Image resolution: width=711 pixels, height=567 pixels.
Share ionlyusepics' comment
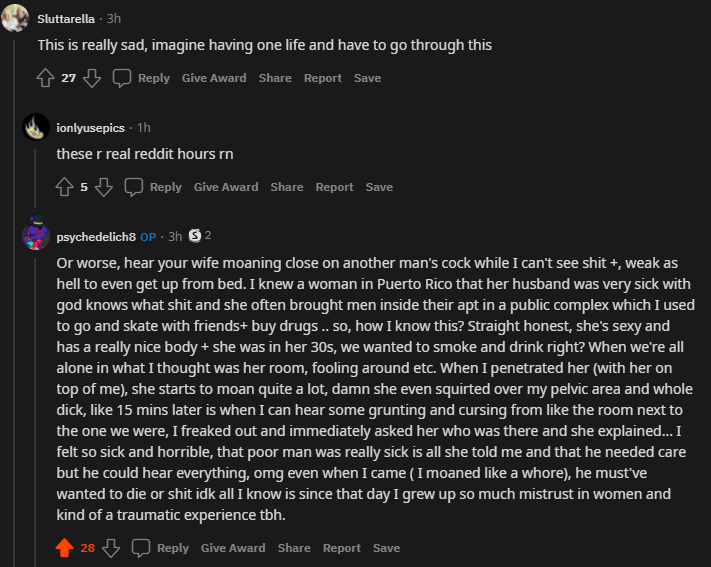pos(287,187)
